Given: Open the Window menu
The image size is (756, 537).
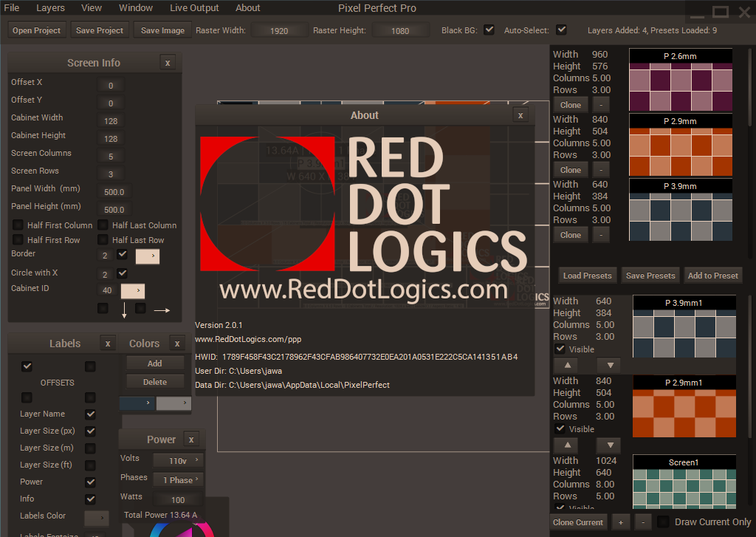Looking at the screenshot, I should point(136,7).
